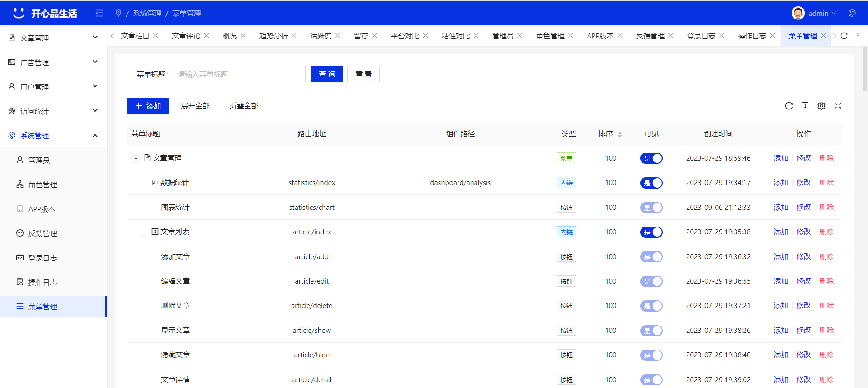Toggle visibility switch for 编辑文章 row
Viewport: 868px width, 388px height.
point(651,281)
